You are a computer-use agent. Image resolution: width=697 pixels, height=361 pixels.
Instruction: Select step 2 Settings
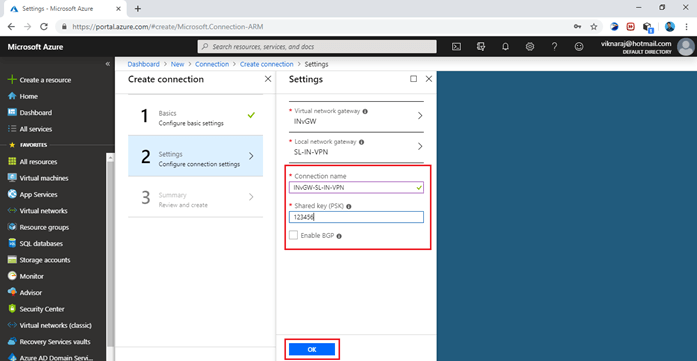(196, 156)
